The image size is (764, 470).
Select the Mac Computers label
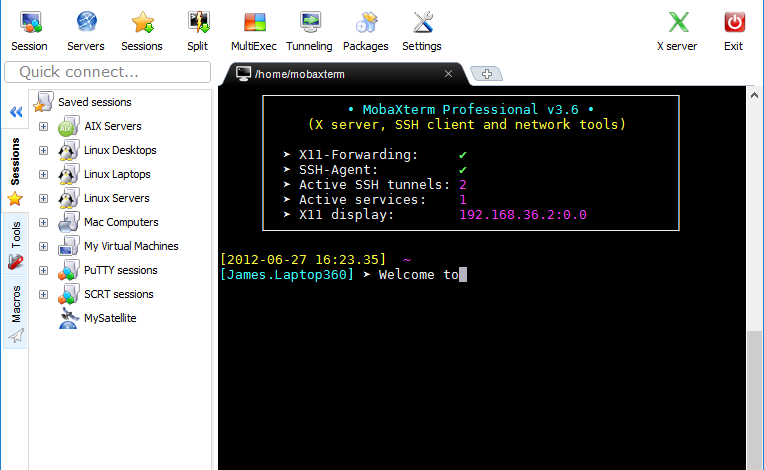click(121, 222)
